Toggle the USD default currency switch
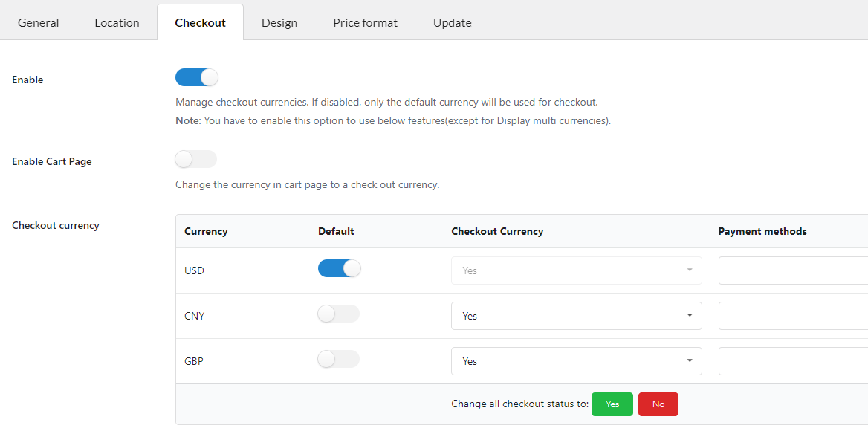868x431 pixels. tap(339, 268)
